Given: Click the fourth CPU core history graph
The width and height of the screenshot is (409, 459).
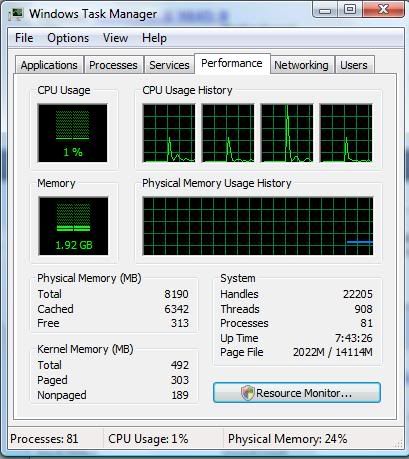Looking at the screenshot, I should pyautogui.click(x=346, y=133).
